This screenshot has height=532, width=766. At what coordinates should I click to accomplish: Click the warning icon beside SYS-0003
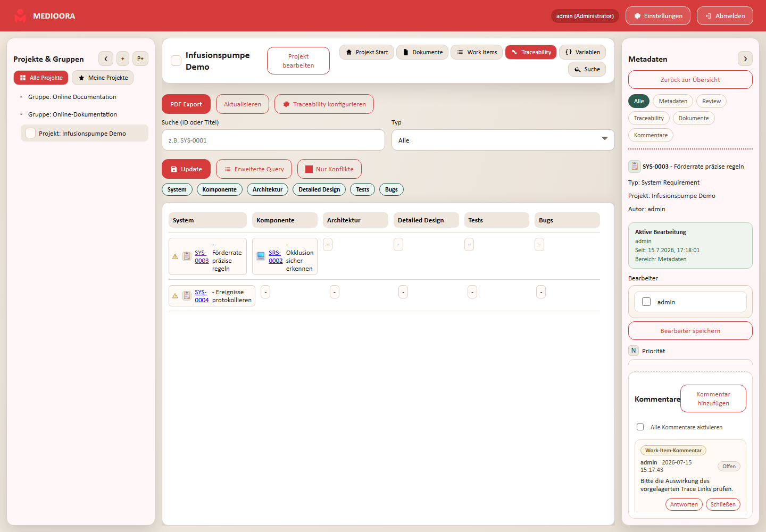(175, 256)
